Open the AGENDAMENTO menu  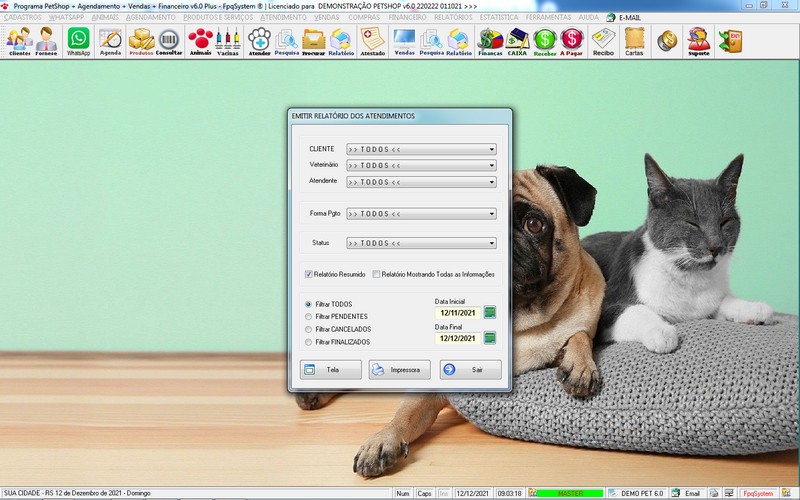click(151, 17)
